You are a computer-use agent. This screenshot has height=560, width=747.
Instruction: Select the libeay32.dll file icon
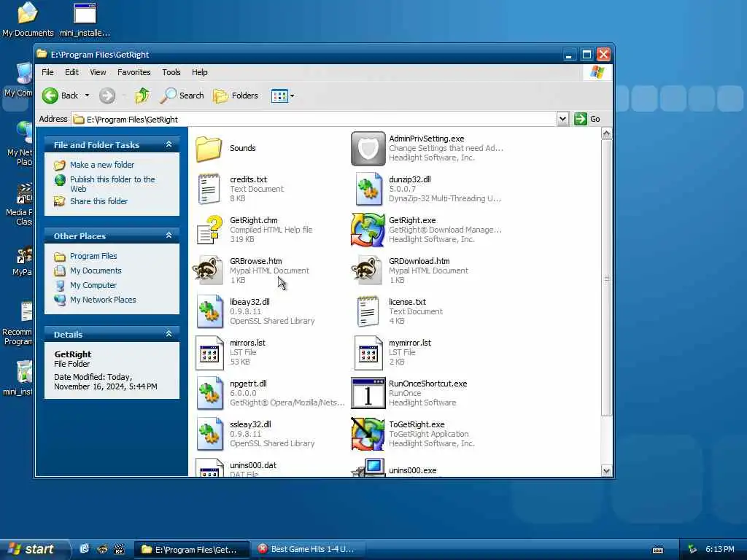[209, 311]
